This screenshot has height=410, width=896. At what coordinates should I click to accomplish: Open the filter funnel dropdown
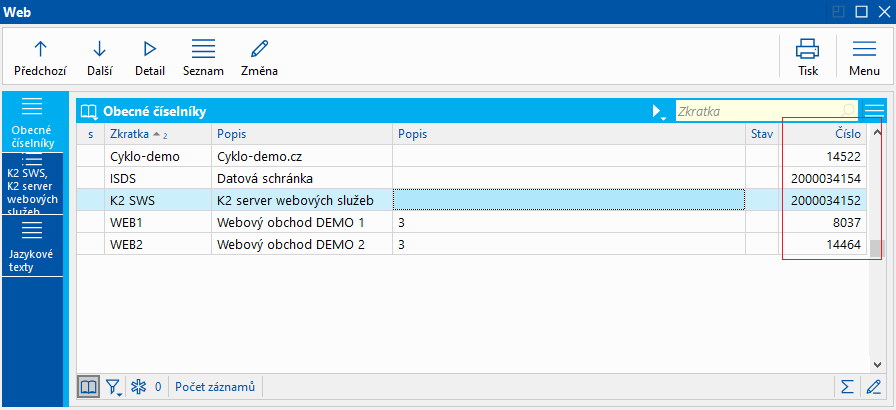(114, 387)
